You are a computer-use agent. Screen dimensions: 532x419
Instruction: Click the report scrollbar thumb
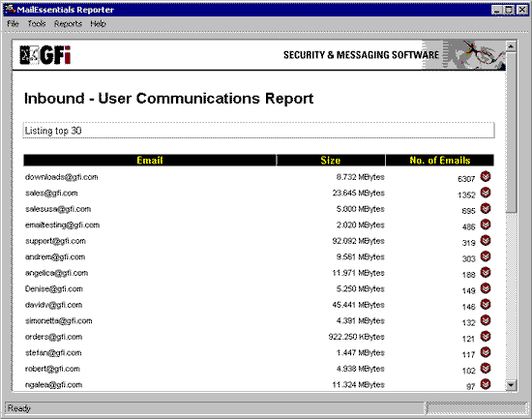[511, 132]
